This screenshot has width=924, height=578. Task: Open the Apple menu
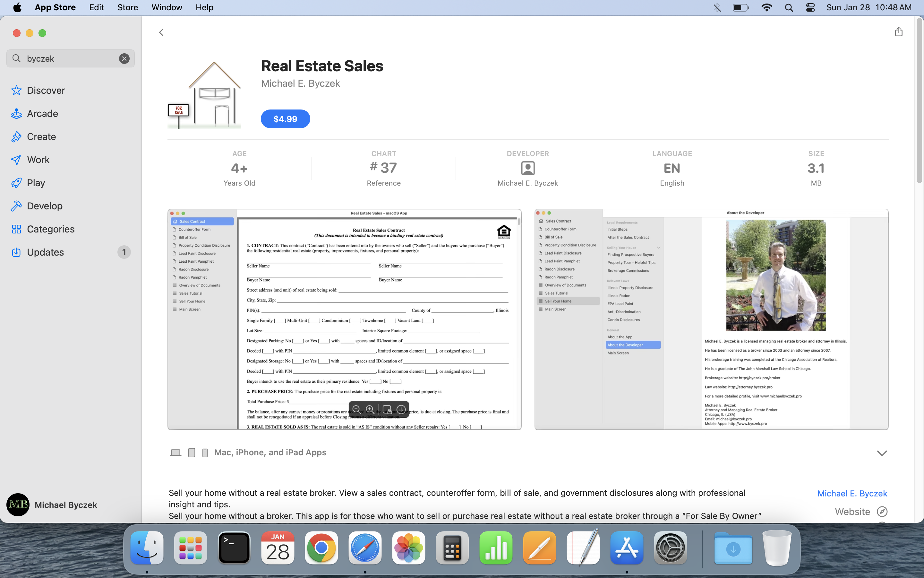[x=17, y=7]
